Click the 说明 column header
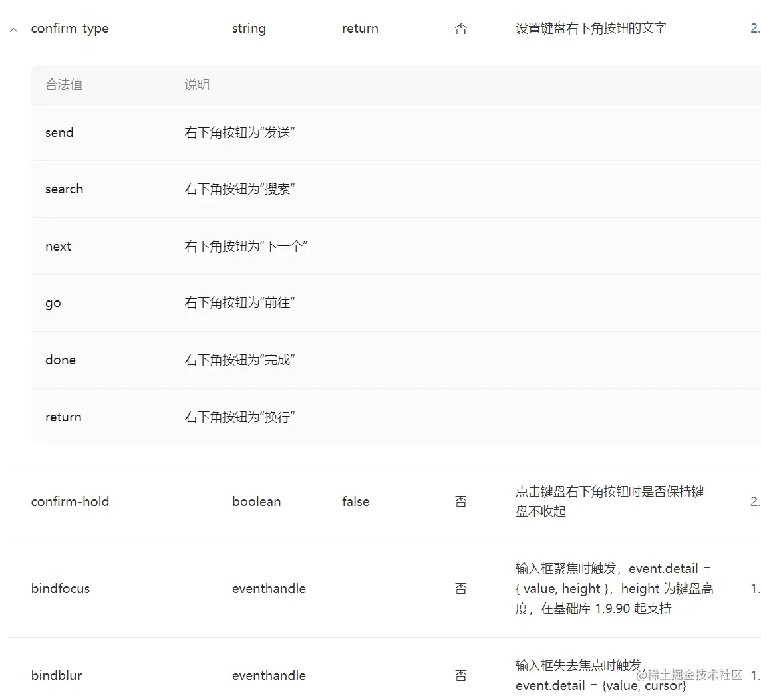Image resolution: width=761 pixels, height=700 pixels. click(197, 85)
